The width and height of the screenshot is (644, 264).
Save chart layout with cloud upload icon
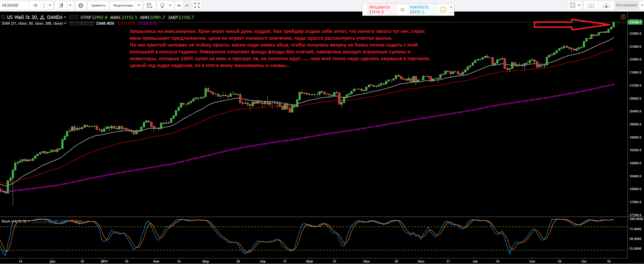pos(606,5)
